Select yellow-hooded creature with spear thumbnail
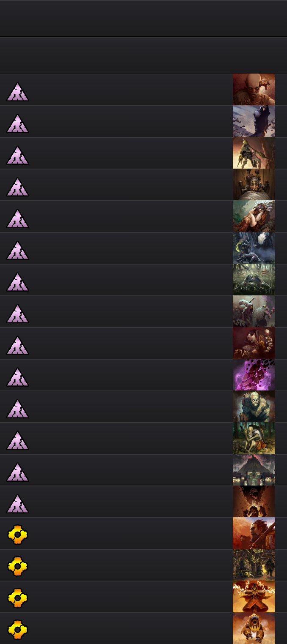 point(254,153)
